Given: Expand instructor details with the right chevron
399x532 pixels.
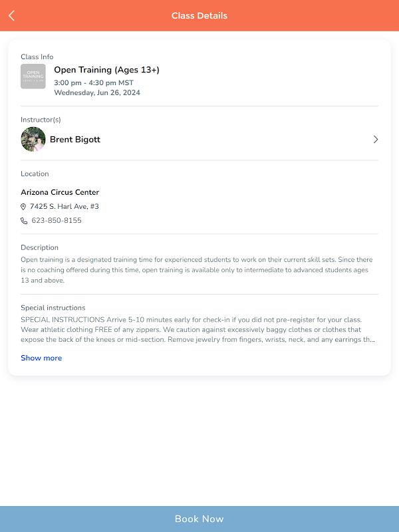Looking at the screenshot, I should click(x=375, y=140).
